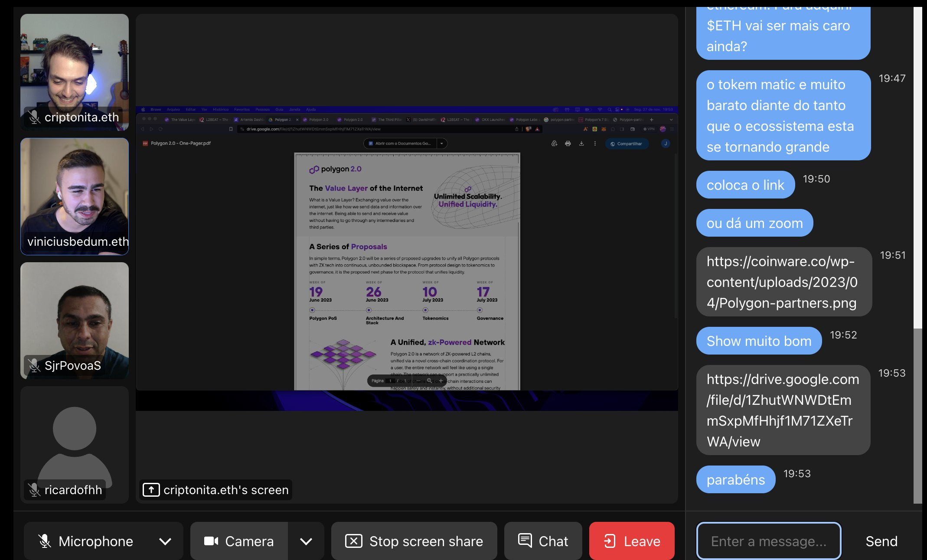
Task: Stop the screen share
Action: click(414, 541)
